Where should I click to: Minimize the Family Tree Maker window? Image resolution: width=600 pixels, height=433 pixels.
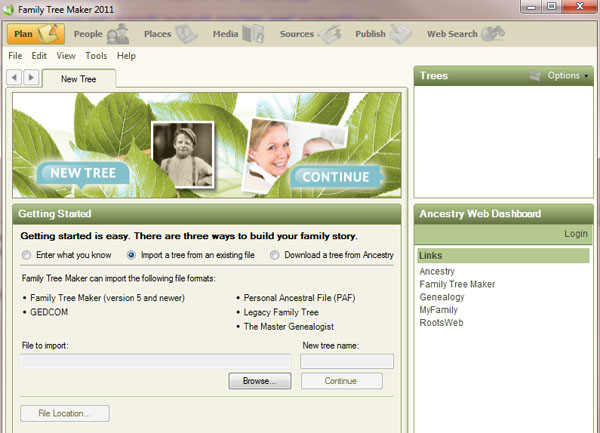click(532, 7)
